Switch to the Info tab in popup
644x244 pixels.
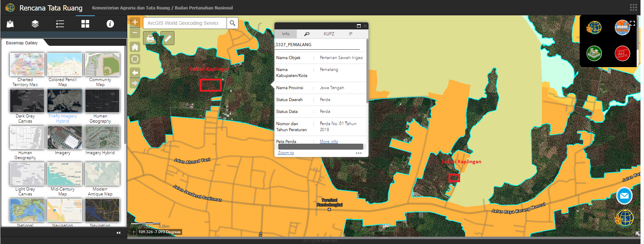286,34
